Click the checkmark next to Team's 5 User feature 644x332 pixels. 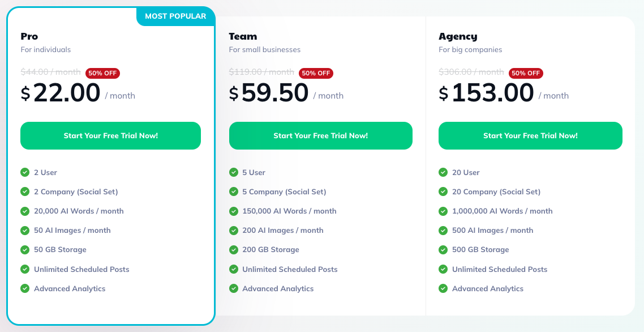pyautogui.click(x=233, y=172)
